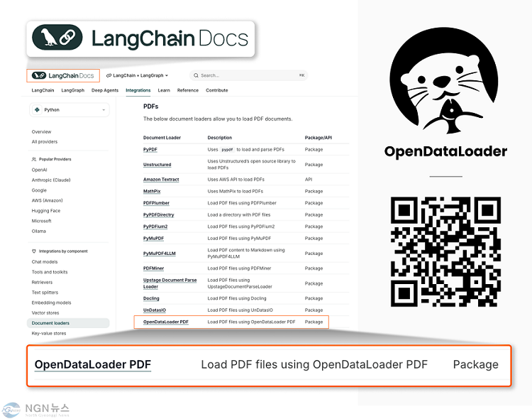
Task: Click the 'Document Loader' column header
Action: [162, 138]
